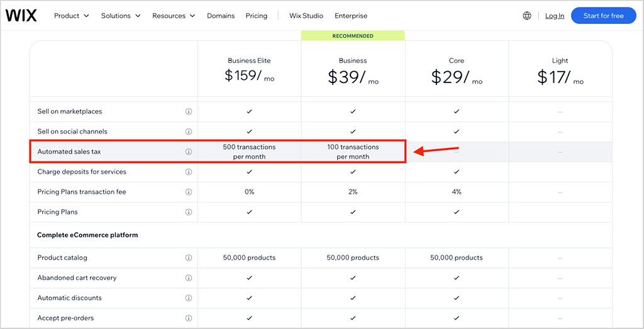Click the Wix logo

[x=21, y=16]
